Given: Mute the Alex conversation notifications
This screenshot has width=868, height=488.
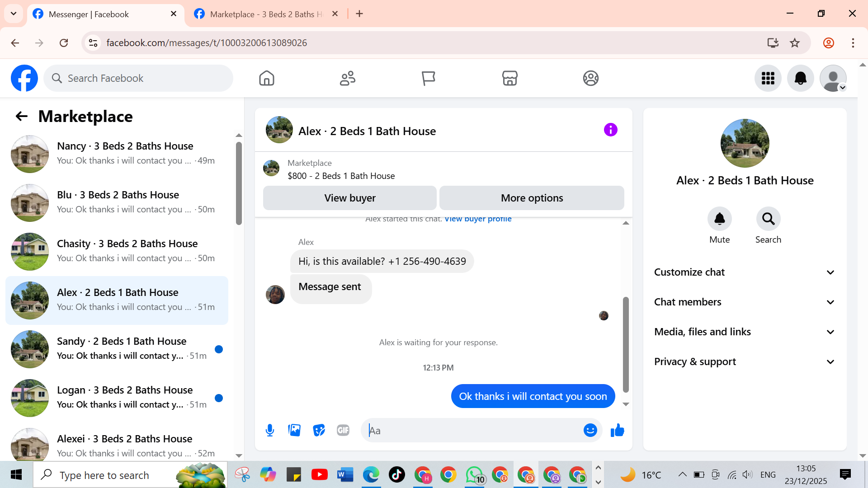Looking at the screenshot, I should pyautogui.click(x=719, y=219).
